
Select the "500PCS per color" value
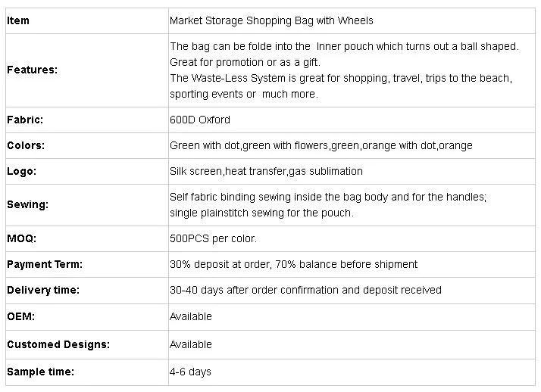(213, 238)
